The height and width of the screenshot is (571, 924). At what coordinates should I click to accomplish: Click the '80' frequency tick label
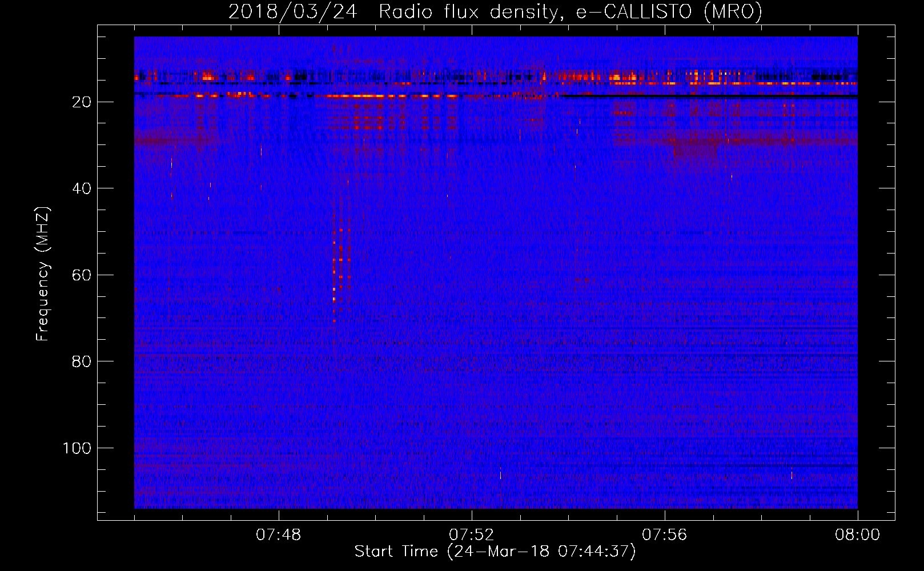82,361
